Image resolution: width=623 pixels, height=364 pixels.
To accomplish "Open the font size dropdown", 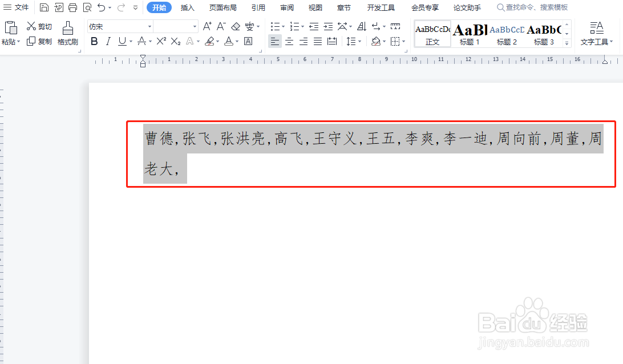I will pos(195,27).
